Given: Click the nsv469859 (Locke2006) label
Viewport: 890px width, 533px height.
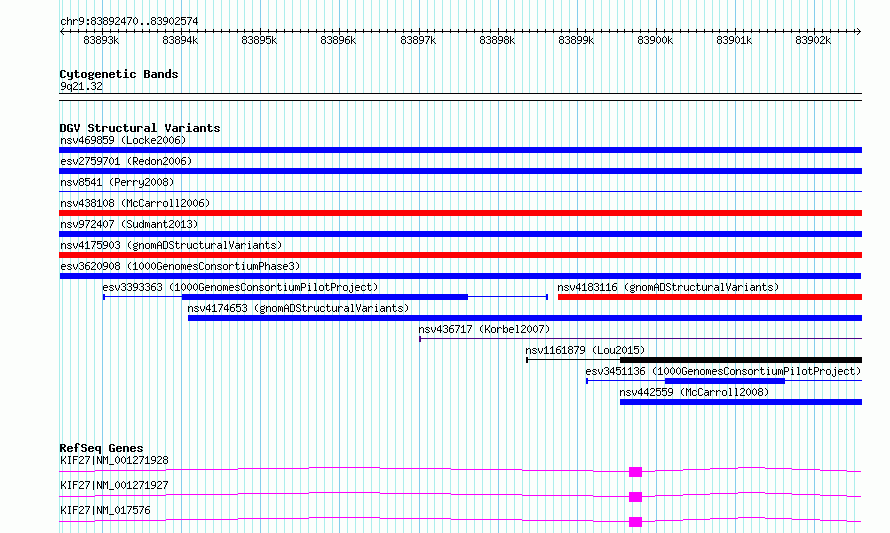Looking at the screenshot, I should click(123, 140).
